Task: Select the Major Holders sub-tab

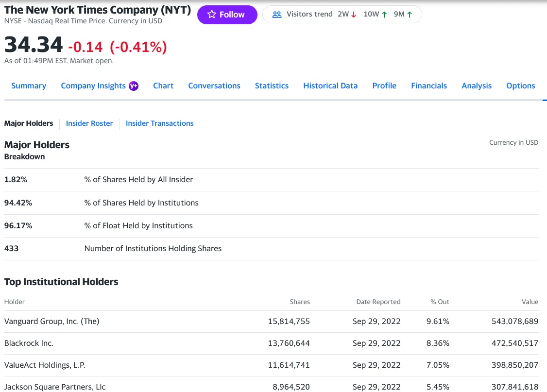Action: [x=29, y=123]
